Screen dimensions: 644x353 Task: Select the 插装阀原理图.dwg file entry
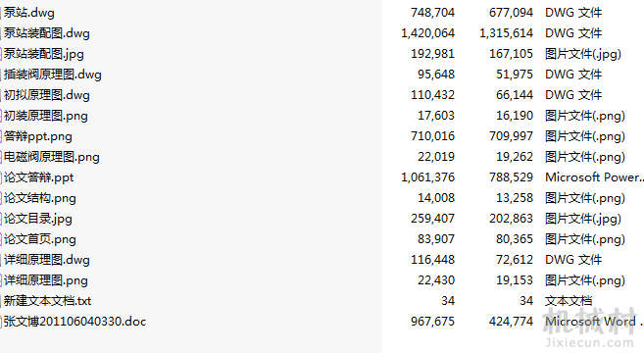click(x=53, y=75)
